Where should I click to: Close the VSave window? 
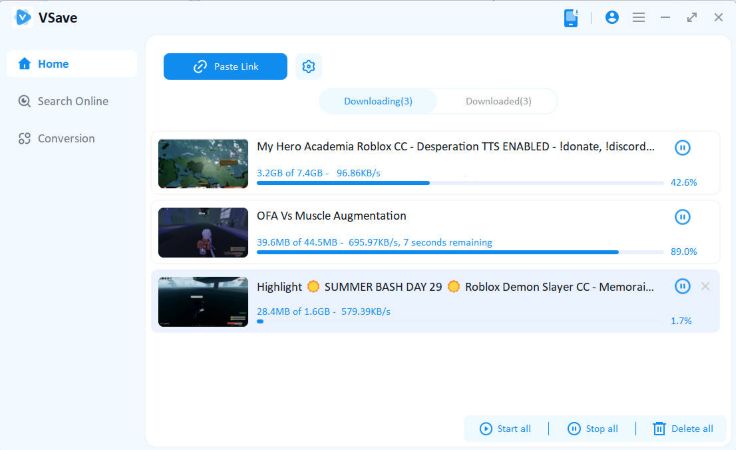[x=718, y=17]
